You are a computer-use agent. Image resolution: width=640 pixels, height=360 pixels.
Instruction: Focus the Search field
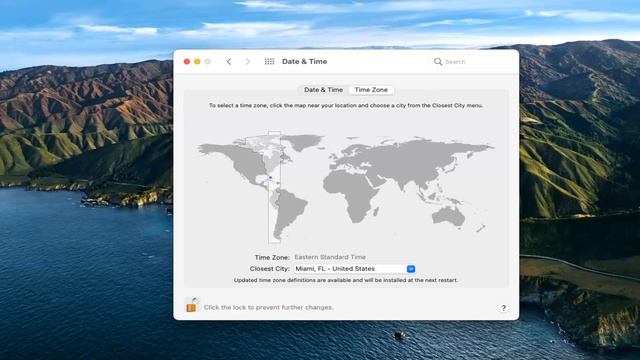tap(469, 62)
